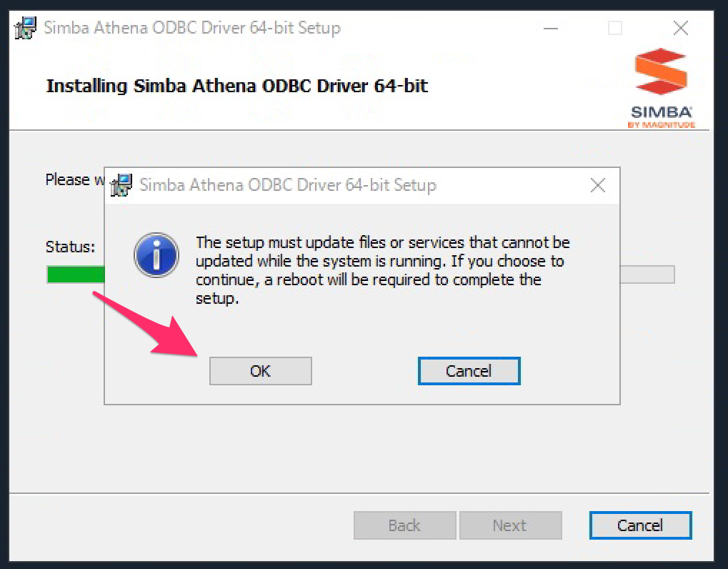Viewport: 728px width, 569px height.
Task: Click the "Status:" label
Action: [x=70, y=247]
